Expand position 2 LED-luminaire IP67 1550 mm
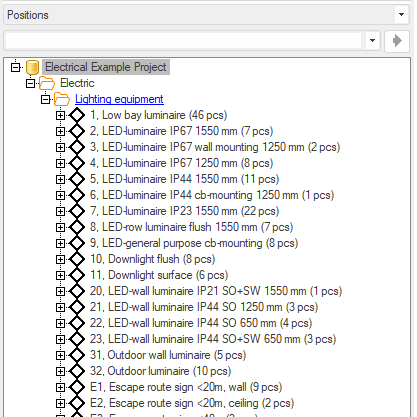The width and height of the screenshot is (417, 417). pos(60,131)
